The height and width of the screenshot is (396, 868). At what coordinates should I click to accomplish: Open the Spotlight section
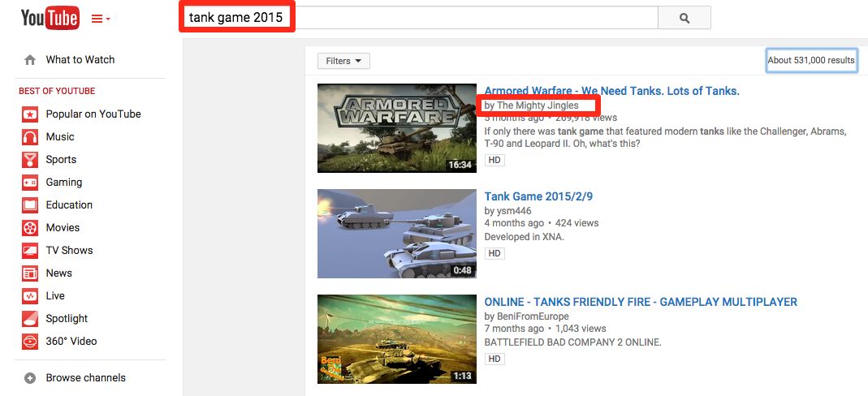67,318
